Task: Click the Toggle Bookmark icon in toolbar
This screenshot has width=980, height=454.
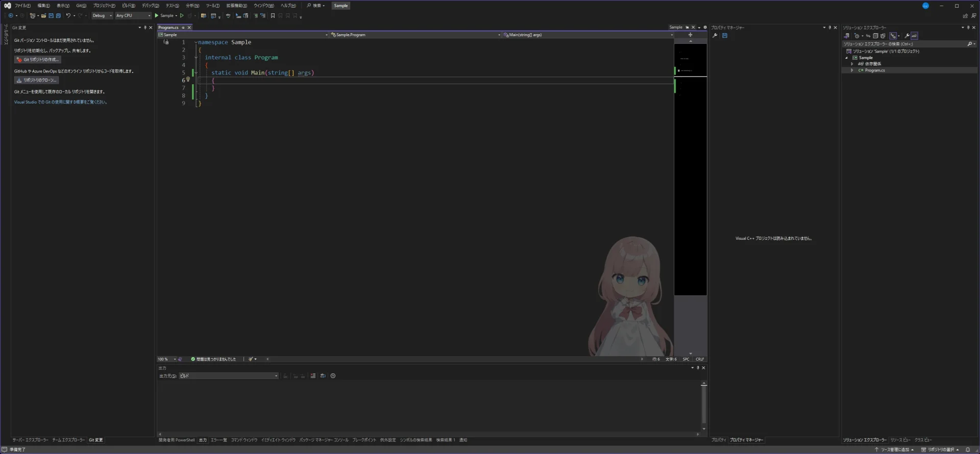Action: pyautogui.click(x=273, y=16)
